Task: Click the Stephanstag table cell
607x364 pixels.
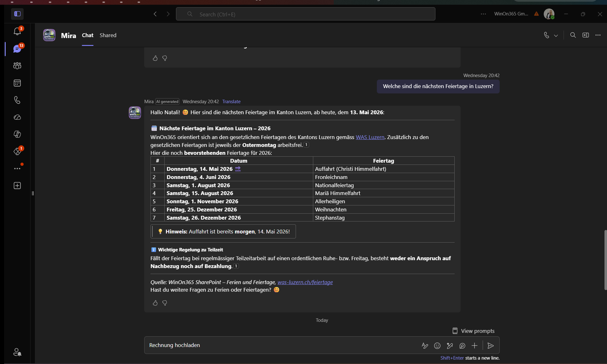Action: [x=383, y=218]
